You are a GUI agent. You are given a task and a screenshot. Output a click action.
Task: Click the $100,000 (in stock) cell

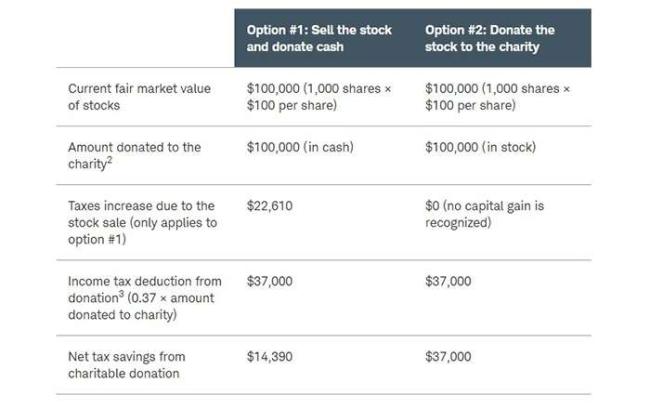pos(480,147)
